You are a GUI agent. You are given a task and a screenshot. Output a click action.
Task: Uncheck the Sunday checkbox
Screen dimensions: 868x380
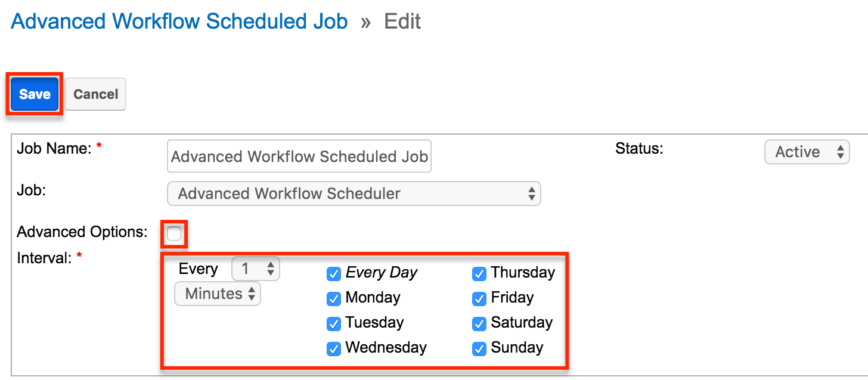(x=479, y=348)
